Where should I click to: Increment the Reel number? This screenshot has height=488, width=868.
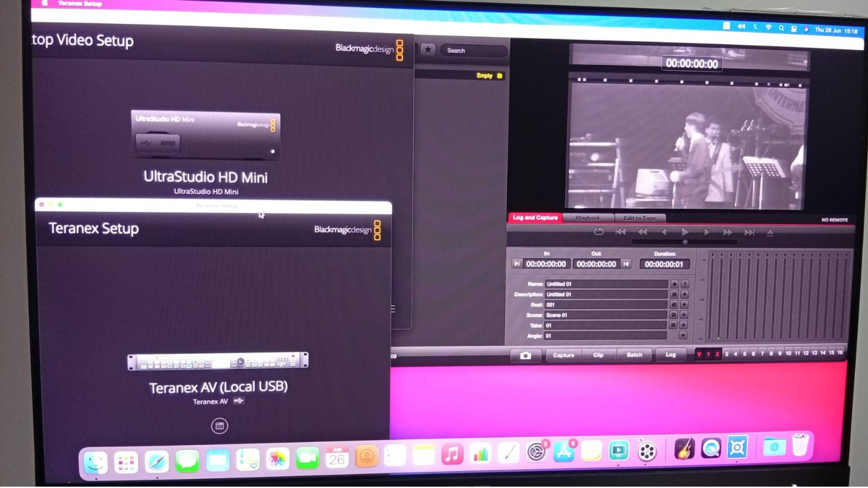[684, 305]
